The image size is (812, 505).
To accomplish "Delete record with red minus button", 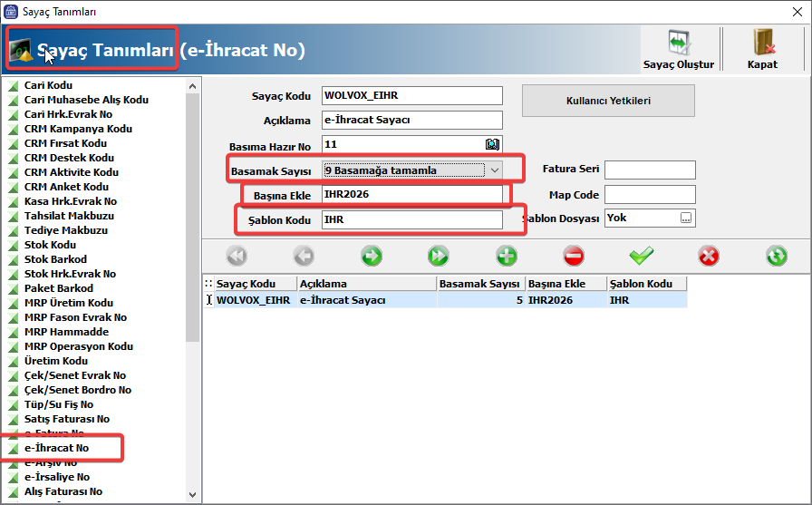I will point(574,257).
